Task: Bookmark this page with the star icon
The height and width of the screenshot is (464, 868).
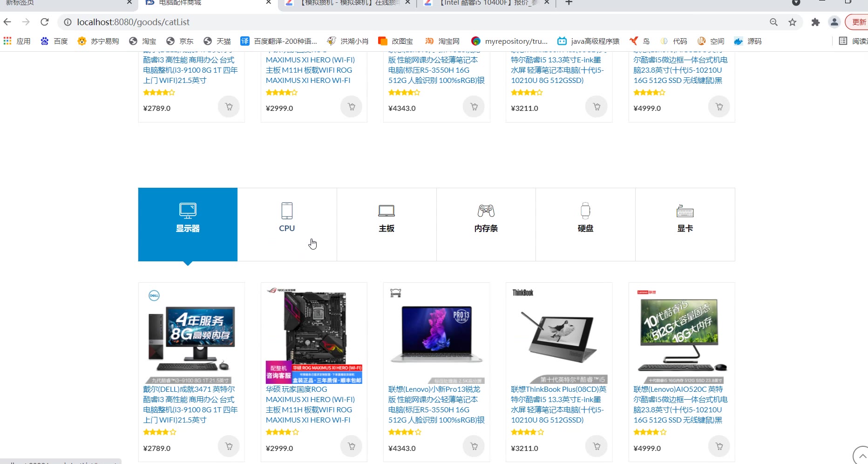Action: [x=792, y=22]
